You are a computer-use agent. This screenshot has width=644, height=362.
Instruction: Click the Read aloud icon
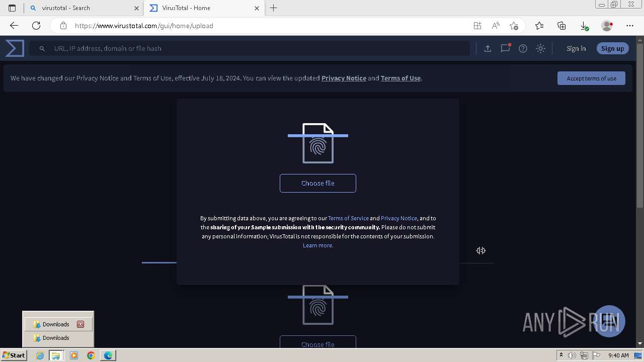tap(496, 26)
